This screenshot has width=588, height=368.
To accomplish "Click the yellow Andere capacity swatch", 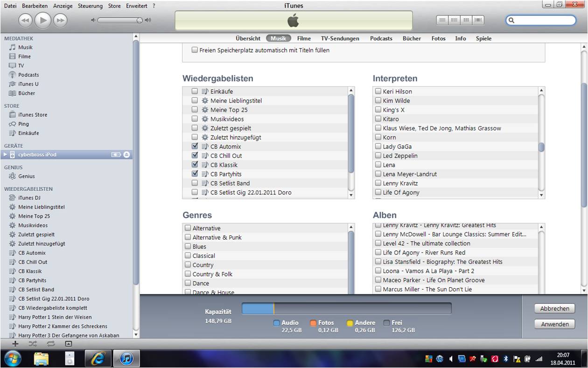I will coord(350,323).
